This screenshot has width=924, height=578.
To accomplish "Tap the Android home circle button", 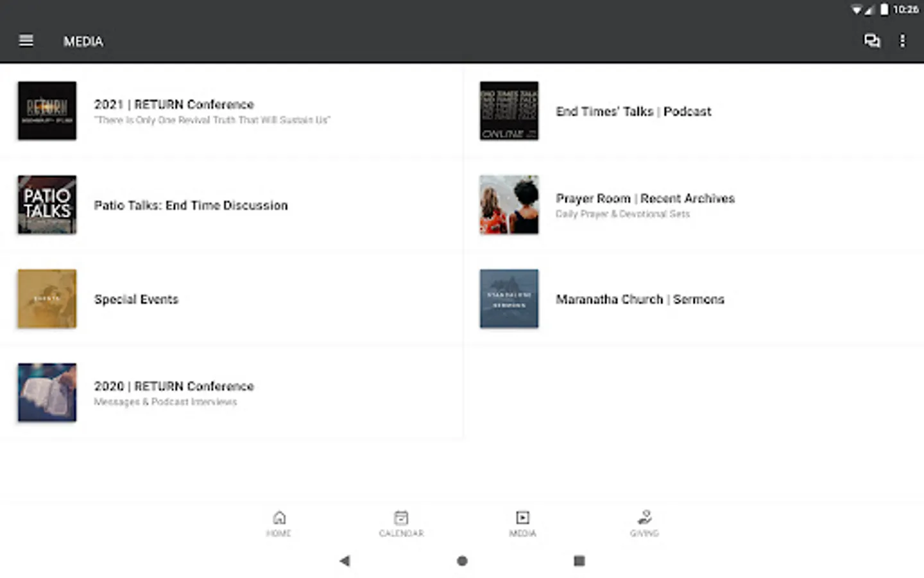I will click(x=462, y=561).
